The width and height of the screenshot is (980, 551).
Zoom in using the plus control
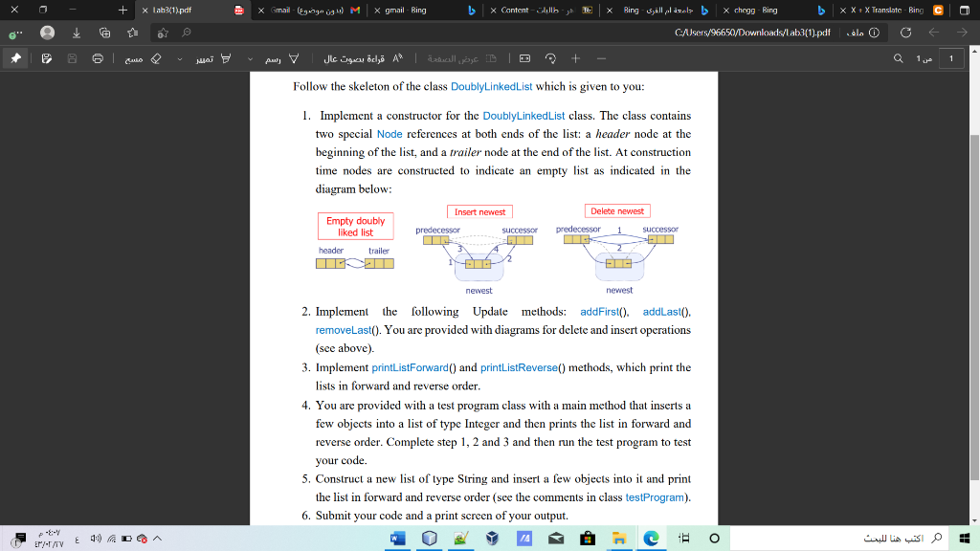(x=576, y=58)
